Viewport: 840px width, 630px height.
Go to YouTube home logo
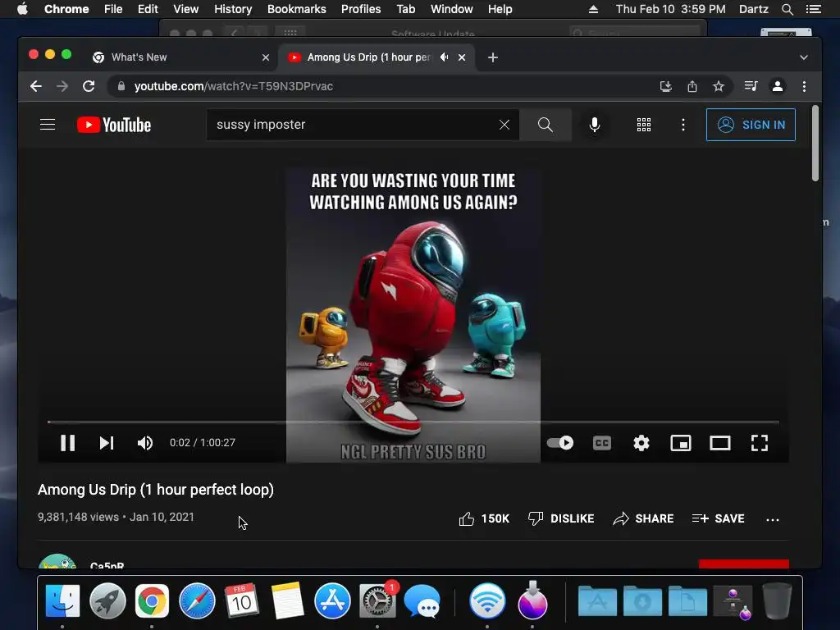tap(114, 125)
